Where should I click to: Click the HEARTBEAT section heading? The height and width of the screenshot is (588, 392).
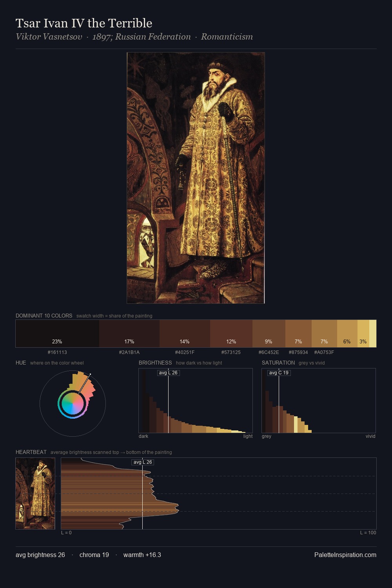(x=31, y=452)
